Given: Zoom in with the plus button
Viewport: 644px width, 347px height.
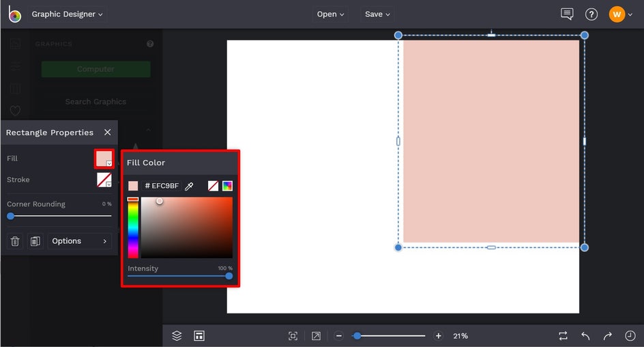Looking at the screenshot, I should [438, 336].
